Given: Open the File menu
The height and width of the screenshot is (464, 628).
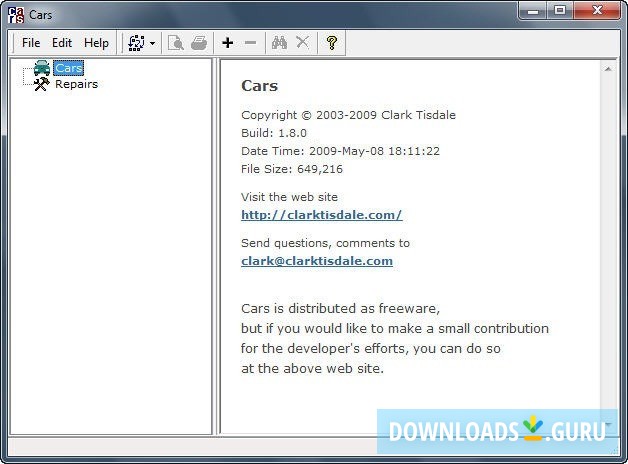Looking at the screenshot, I should (x=31, y=42).
